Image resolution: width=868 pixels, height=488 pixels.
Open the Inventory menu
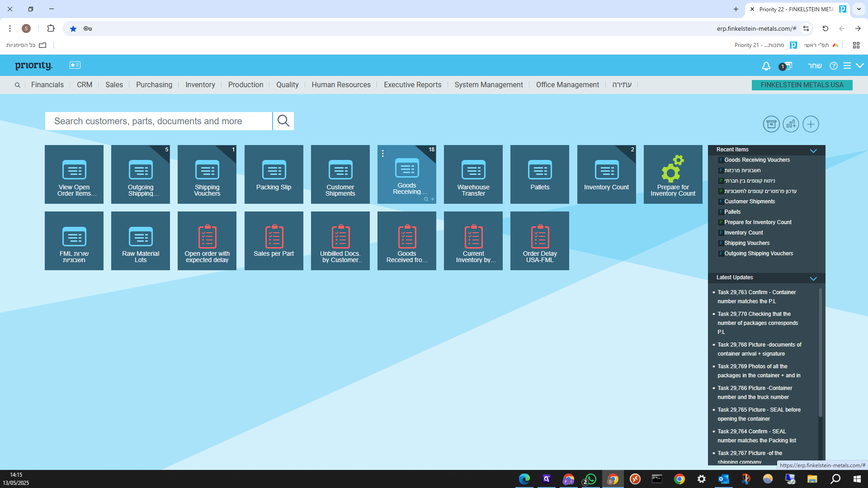(x=200, y=85)
